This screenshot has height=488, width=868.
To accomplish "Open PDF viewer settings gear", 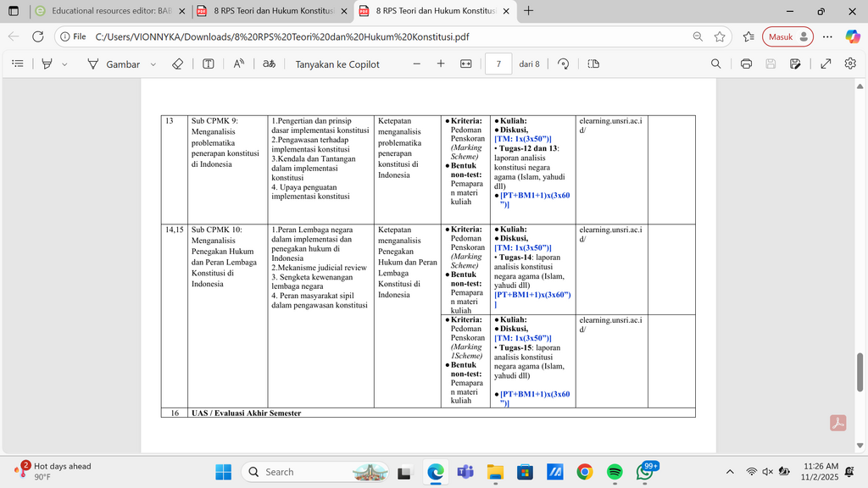I will tap(850, 64).
